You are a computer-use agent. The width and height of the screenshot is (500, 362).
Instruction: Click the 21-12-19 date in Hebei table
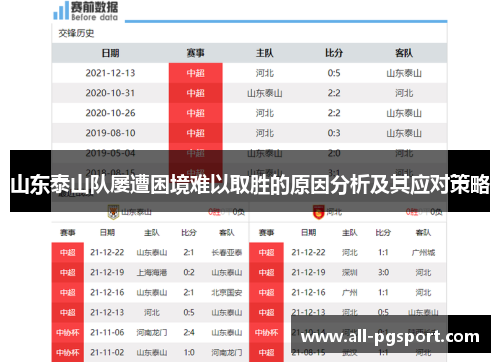coord(308,273)
